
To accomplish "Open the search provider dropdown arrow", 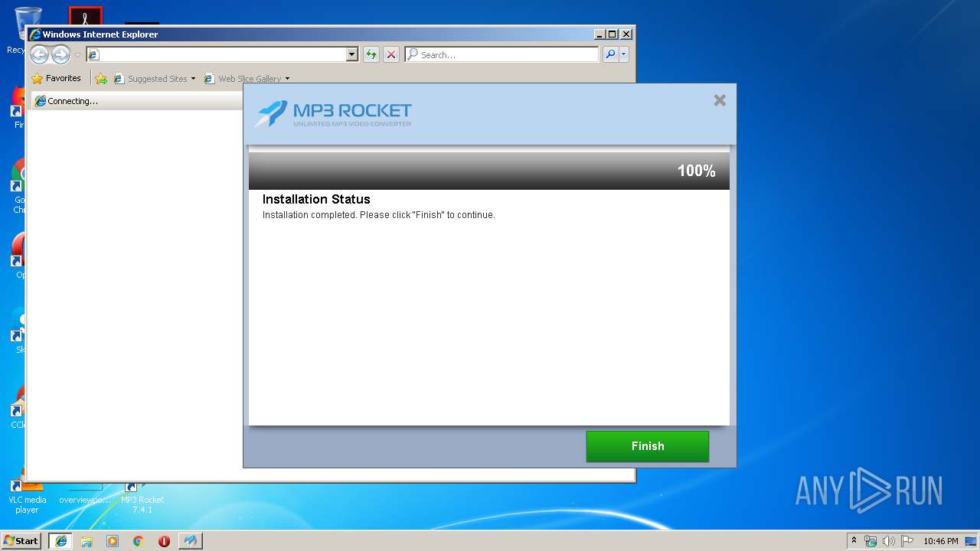I will tap(624, 54).
